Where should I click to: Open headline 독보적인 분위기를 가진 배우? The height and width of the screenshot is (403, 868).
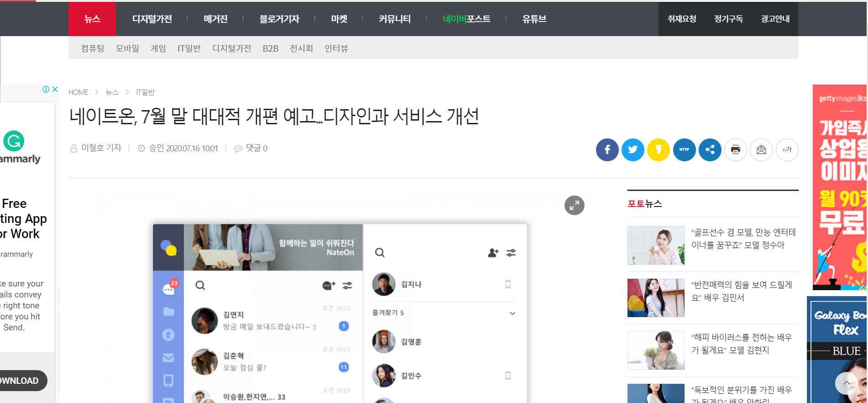[x=742, y=394]
